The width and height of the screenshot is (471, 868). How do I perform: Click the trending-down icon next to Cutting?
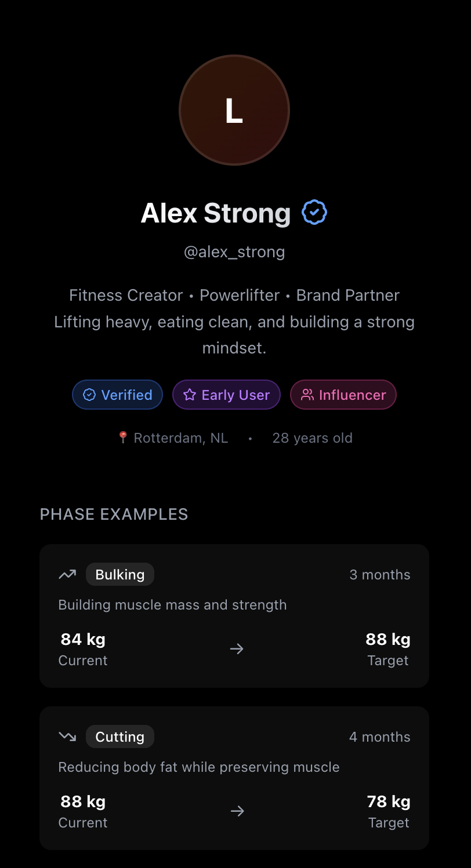68,737
